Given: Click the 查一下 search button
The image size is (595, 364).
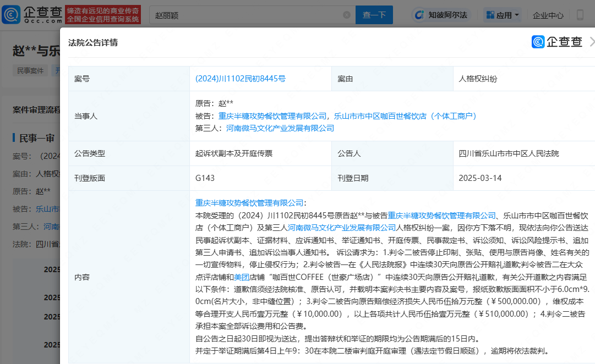Looking at the screenshot, I should [374, 15].
